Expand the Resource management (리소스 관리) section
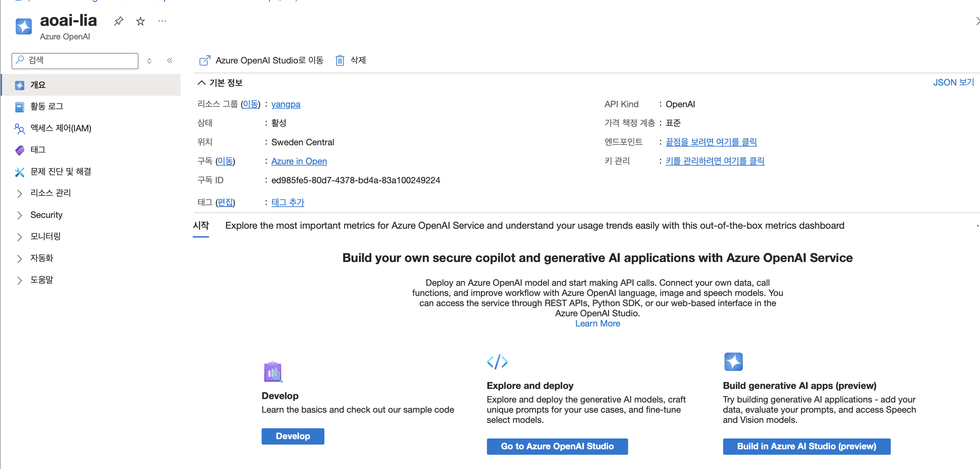Image resolution: width=980 pixels, height=469 pixels. coord(50,193)
